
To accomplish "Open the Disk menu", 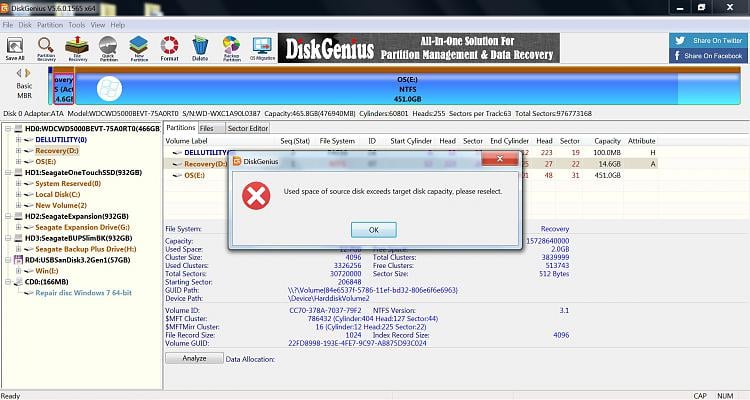I will pyautogui.click(x=25, y=25).
